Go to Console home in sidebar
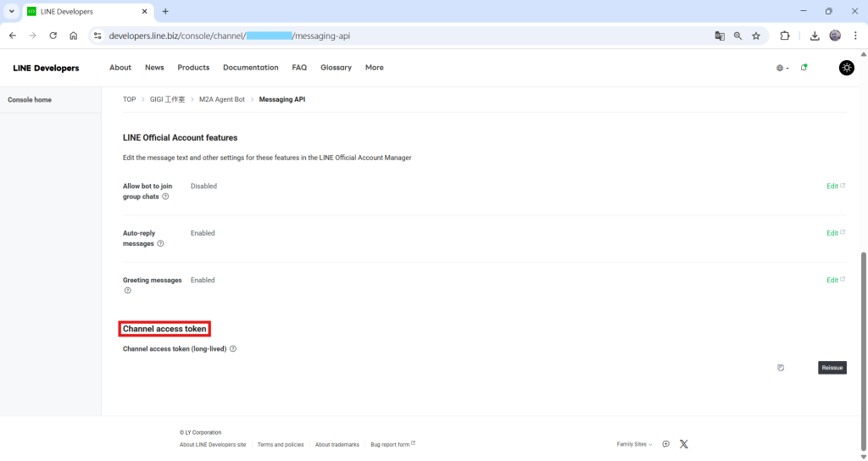This screenshot has width=868, height=461. point(30,100)
